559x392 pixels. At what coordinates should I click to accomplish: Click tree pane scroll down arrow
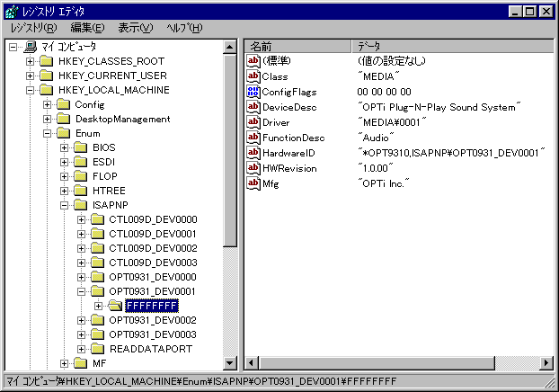229,363
